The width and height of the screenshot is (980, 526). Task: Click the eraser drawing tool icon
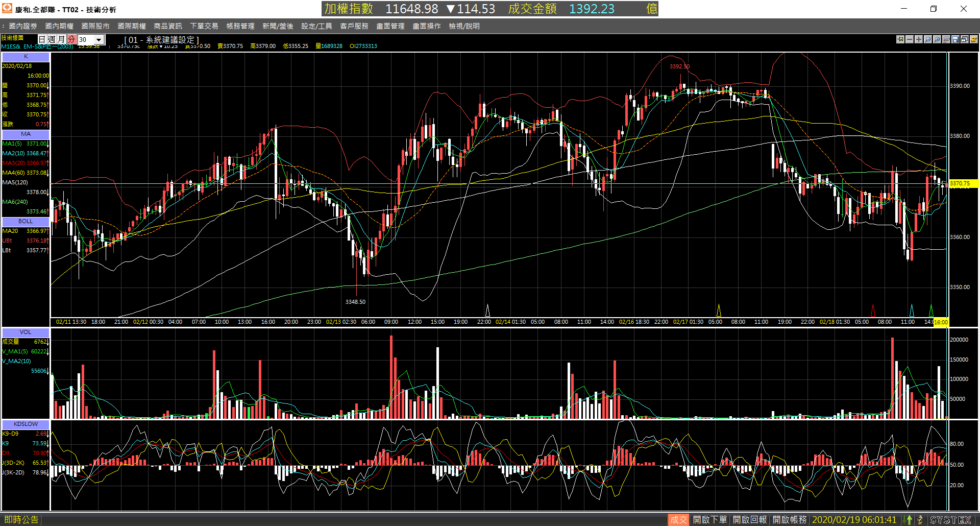[x=946, y=39]
